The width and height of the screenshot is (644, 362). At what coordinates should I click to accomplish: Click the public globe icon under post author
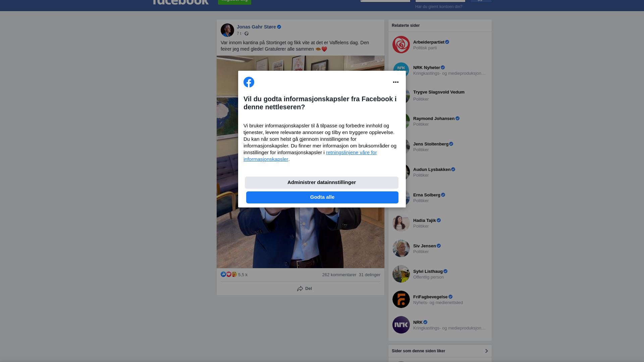point(247,34)
